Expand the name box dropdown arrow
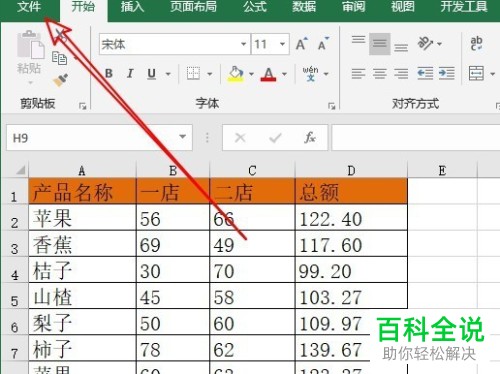The width and height of the screenshot is (500, 374). coord(182,137)
